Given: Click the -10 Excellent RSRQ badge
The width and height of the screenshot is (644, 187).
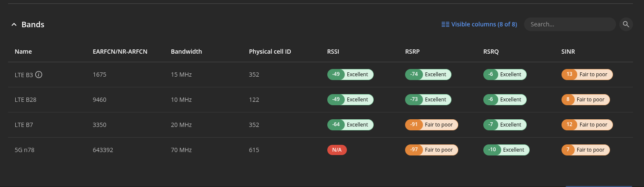Looking at the screenshot, I should (x=507, y=150).
